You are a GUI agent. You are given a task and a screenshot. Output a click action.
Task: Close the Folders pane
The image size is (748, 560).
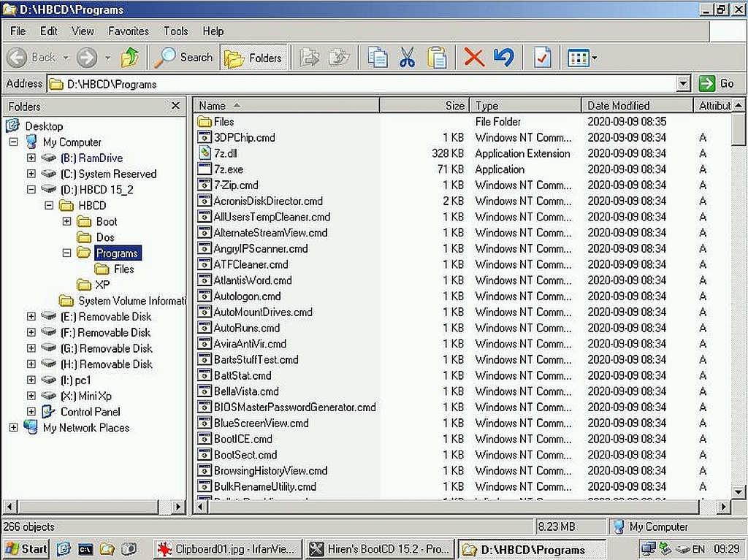point(175,105)
